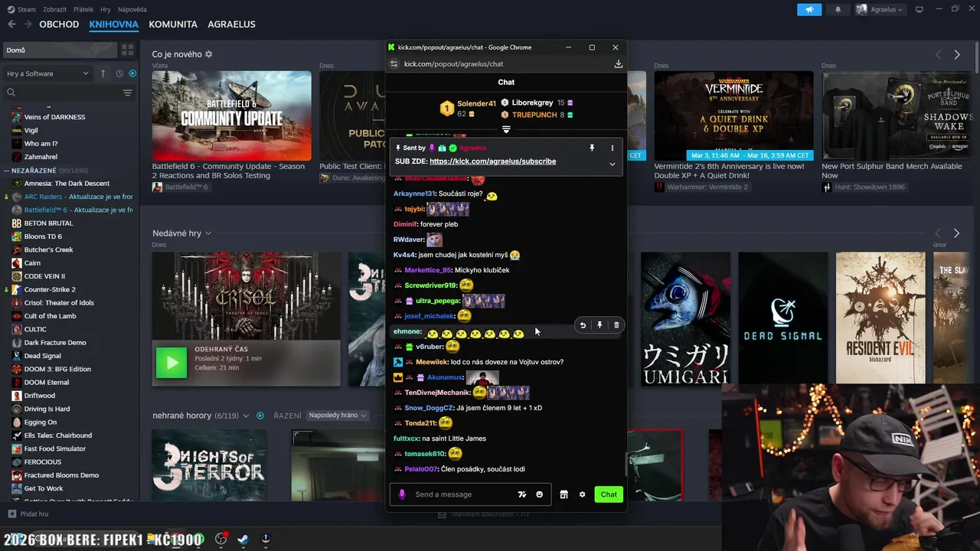Screen dimensions: 980x551
Task: Click the Steam announcements megaphone button
Action: coord(808,9)
